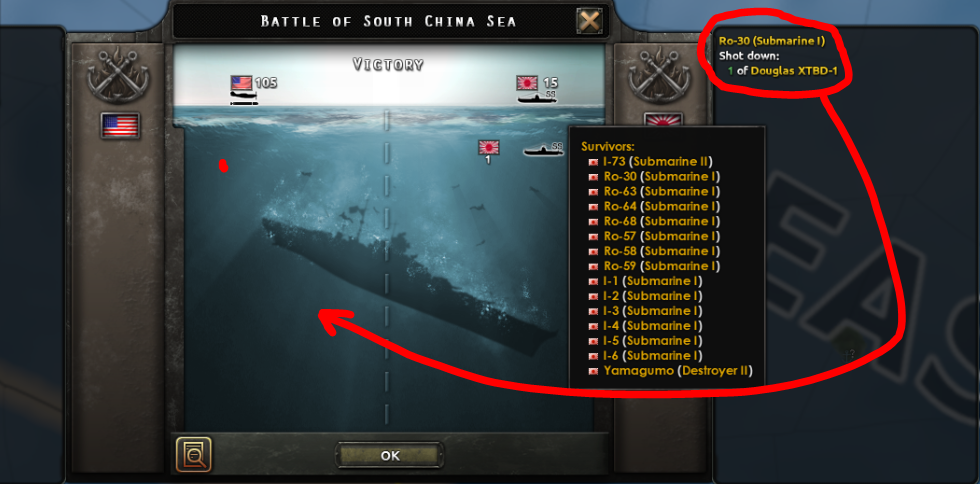Click the underwater Japanese flag marked 1
Screen dimensions: 980x484
[489, 148]
